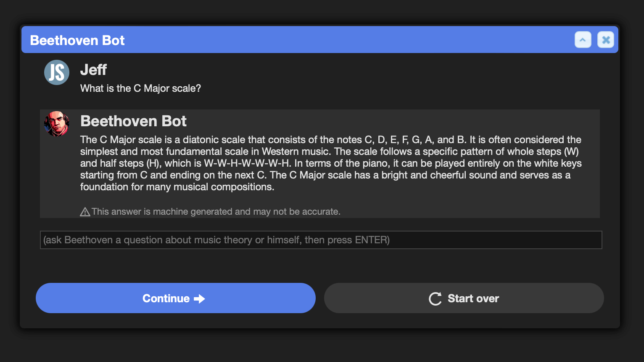This screenshot has height=362, width=644.
Task: Close the Beethoven Bot dialog
Action: click(x=606, y=40)
